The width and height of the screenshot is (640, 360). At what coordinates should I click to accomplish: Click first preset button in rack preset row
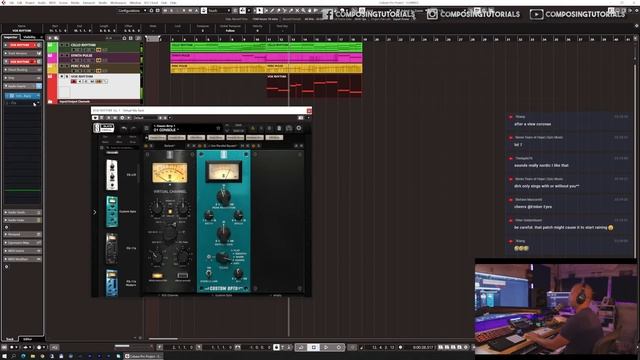click(157, 138)
